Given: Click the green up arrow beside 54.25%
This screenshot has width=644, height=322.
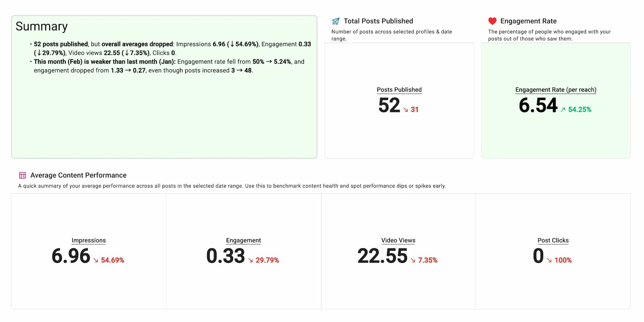Looking at the screenshot, I should 563,110.
